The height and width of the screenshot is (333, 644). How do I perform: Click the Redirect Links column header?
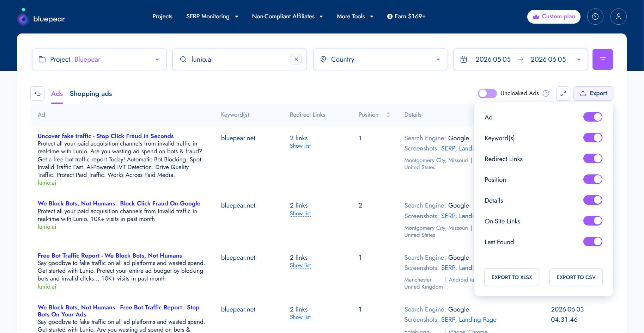click(308, 115)
